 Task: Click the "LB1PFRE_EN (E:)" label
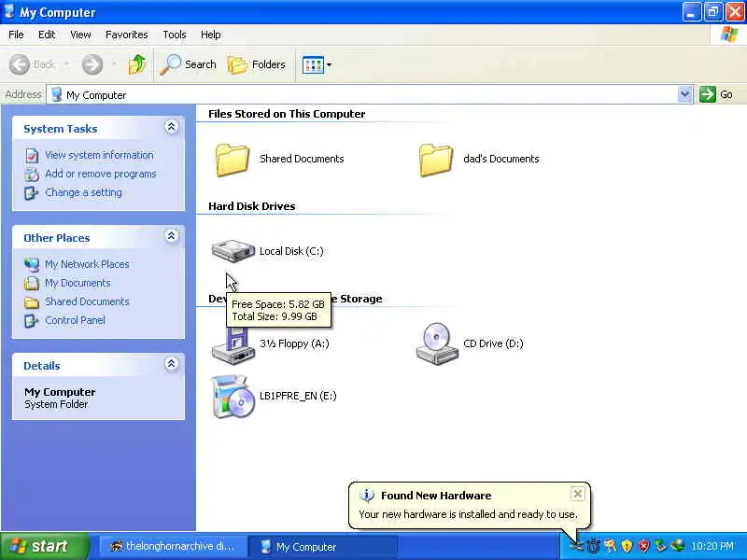pyautogui.click(x=298, y=396)
